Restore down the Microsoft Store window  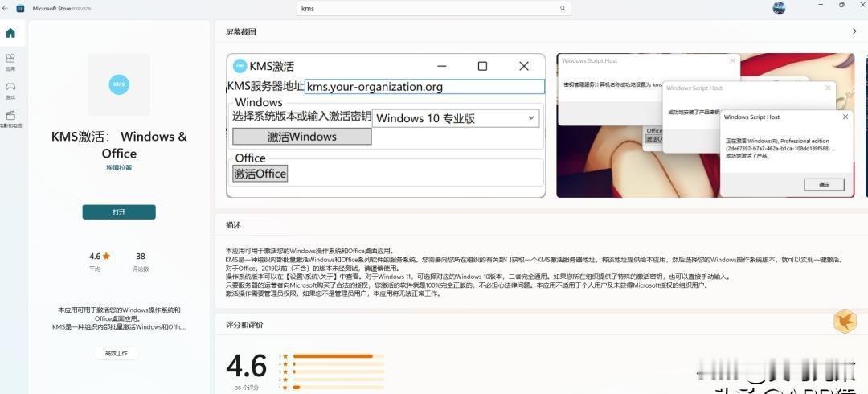pyautogui.click(x=841, y=5)
